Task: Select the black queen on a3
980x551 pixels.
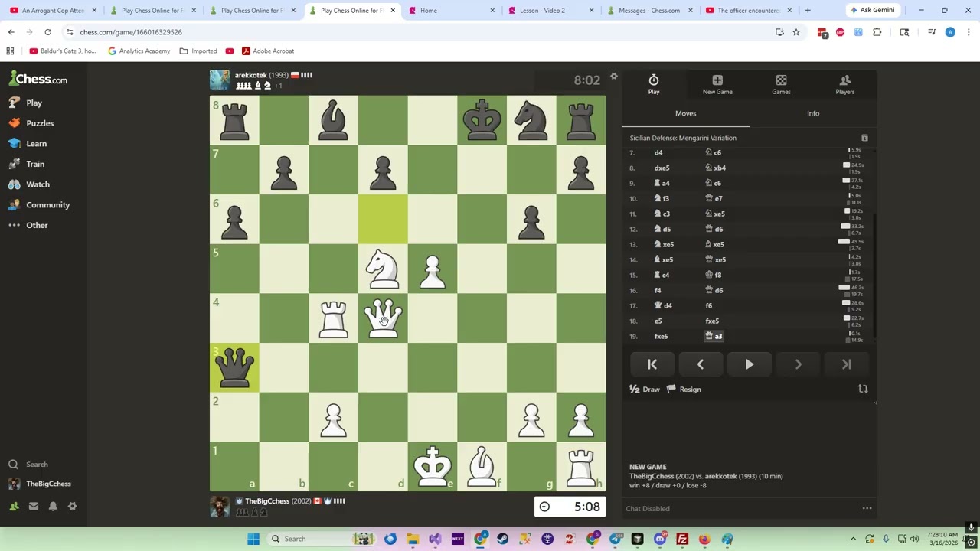Action: click(234, 367)
